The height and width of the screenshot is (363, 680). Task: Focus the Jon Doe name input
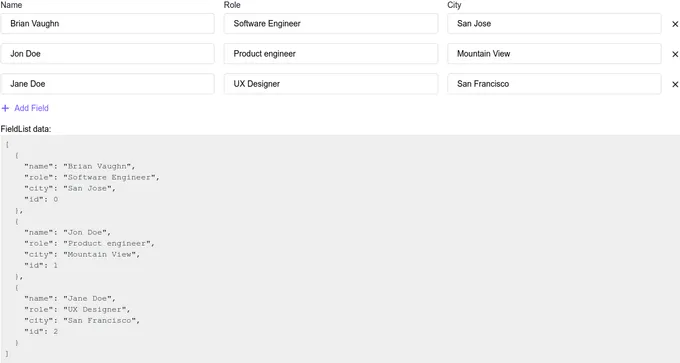coord(107,53)
